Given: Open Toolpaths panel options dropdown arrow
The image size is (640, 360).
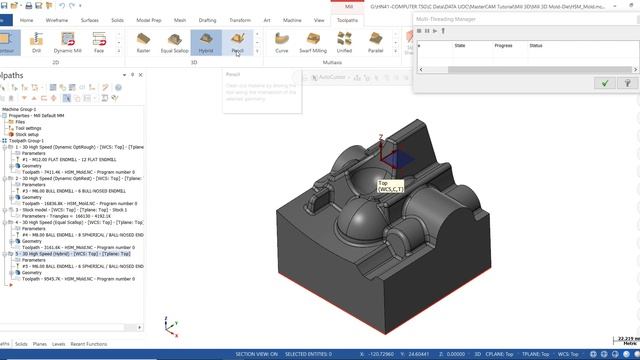Looking at the screenshot, I should tap(124, 75).
